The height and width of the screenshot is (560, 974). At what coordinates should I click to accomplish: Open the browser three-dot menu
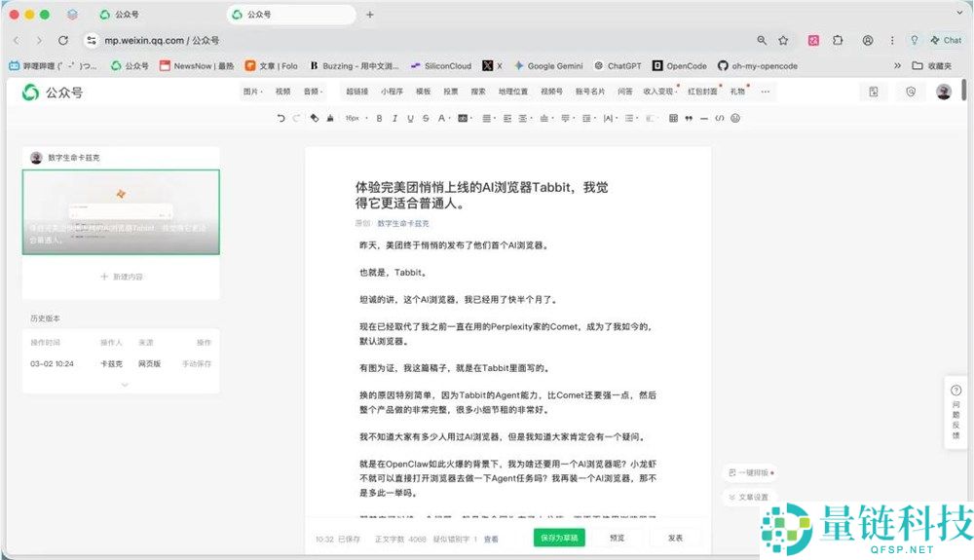[x=892, y=40]
